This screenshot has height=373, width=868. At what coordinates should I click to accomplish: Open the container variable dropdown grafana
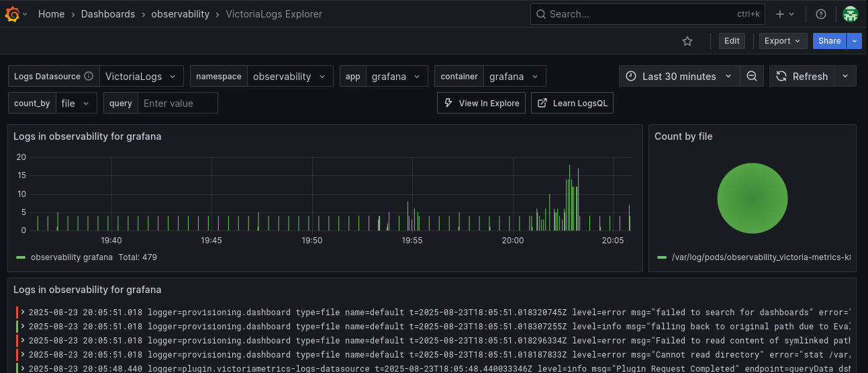(515, 77)
